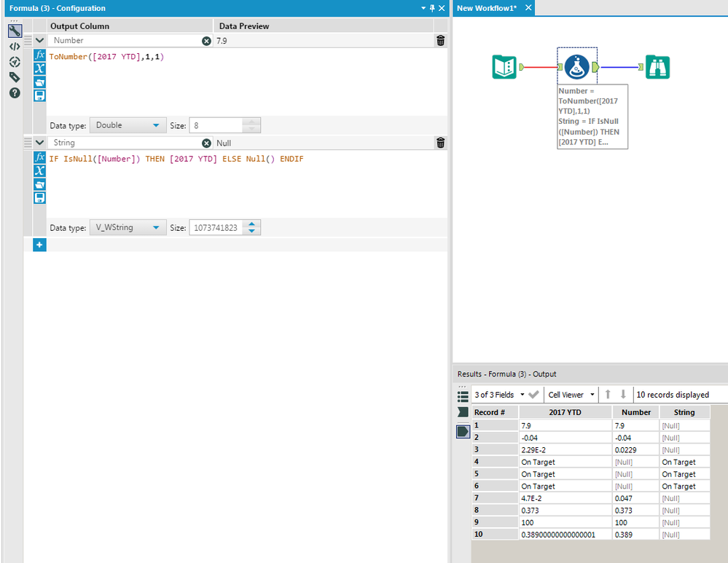
Task: Save the Number expression with disk icon
Action: pyautogui.click(x=39, y=95)
